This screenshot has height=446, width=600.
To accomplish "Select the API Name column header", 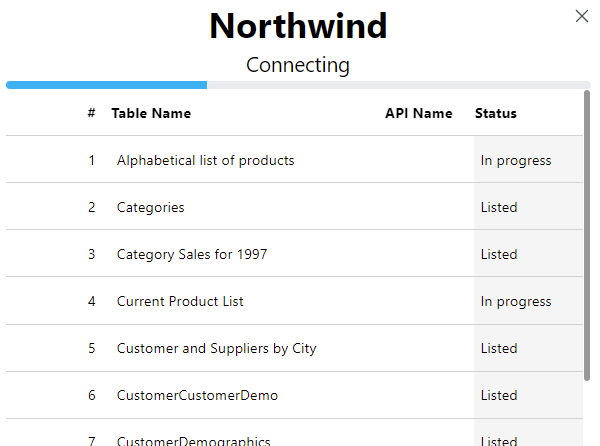I will pyautogui.click(x=418, y=113).
